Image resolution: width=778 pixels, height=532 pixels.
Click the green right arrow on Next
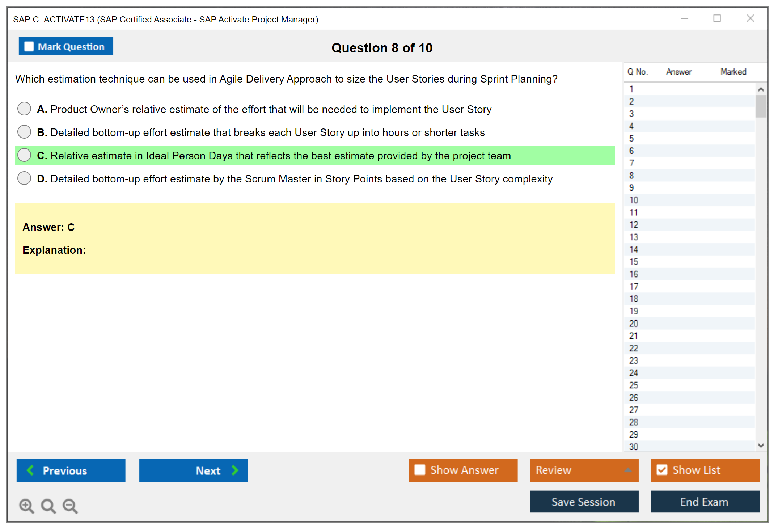tap(235, 470)
